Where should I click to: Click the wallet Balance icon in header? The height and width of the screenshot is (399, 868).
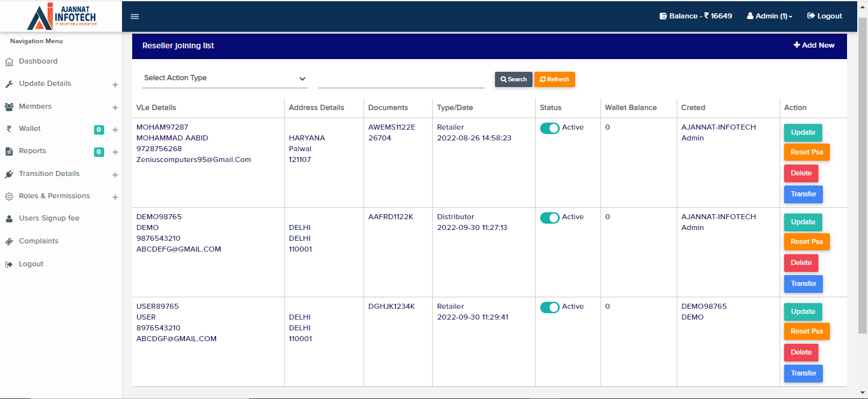pyautogui.click(x=663, y=17)
